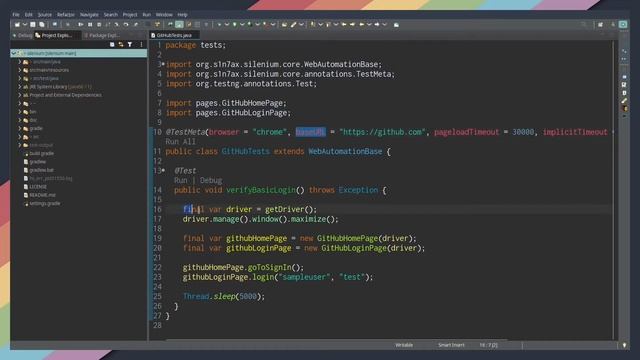Image resolution: width=640 pixels, height=360 pixels.
Task: Switch to the Debug view tab
Action: tap(22, 36)
